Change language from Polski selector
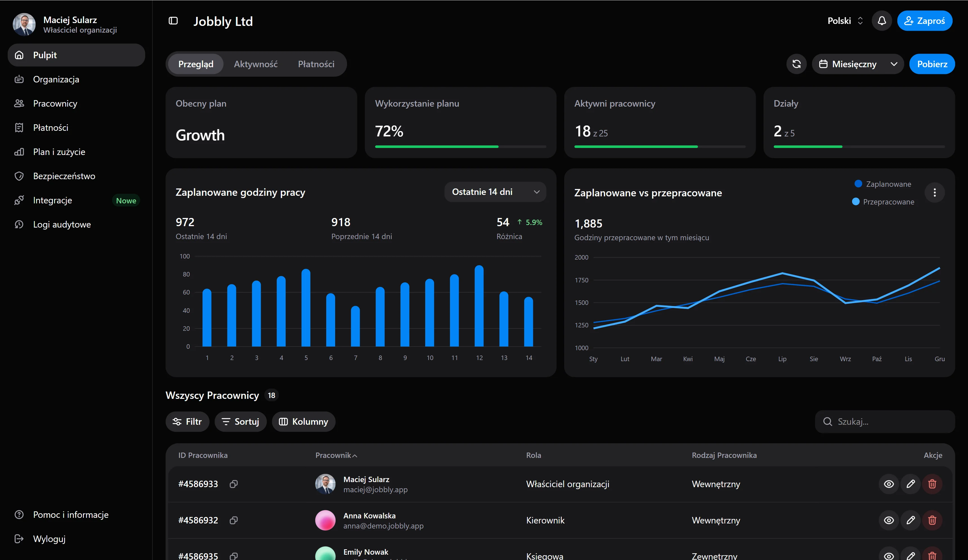 tap(845, 21)
